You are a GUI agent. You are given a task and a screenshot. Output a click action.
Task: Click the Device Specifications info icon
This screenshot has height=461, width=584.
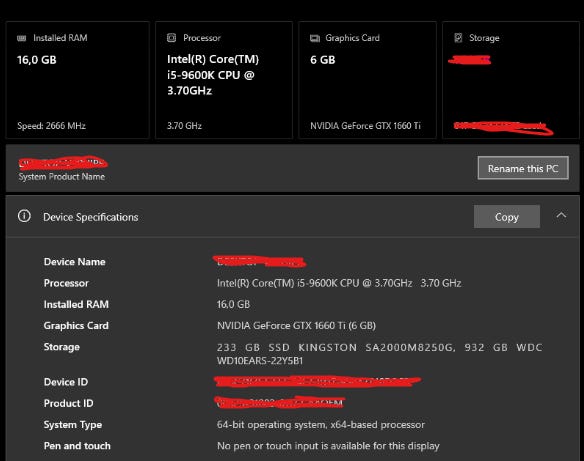tap(24, 216)
